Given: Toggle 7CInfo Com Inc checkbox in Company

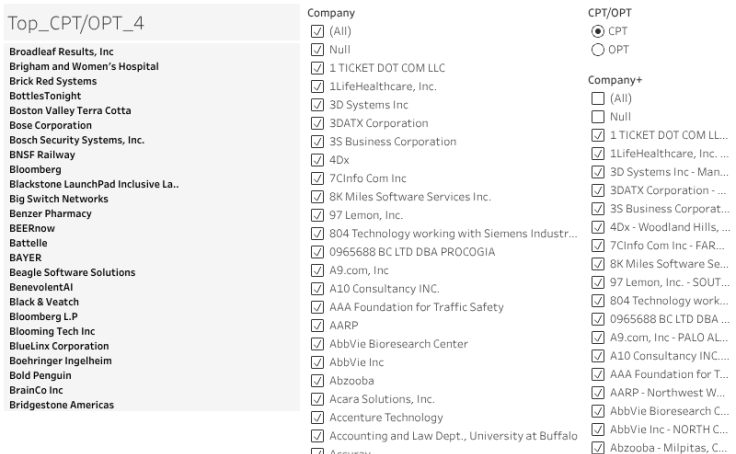Looking at the screenshot, I should [317, 178].
